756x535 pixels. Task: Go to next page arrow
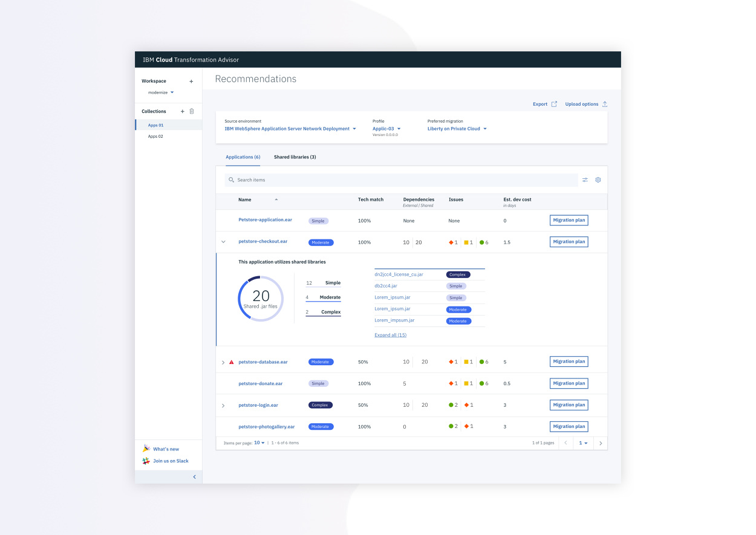coord(601,443)
